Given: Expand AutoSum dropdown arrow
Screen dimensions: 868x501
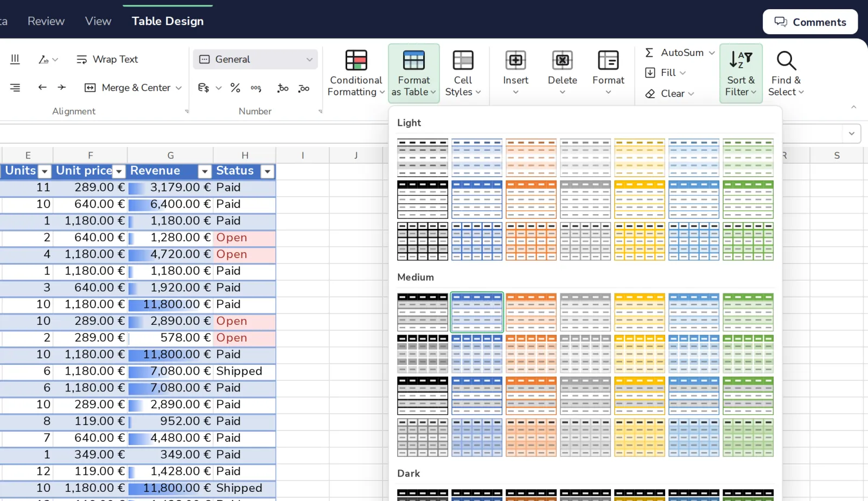Looking at the screenshot, I should coord(712,53).
